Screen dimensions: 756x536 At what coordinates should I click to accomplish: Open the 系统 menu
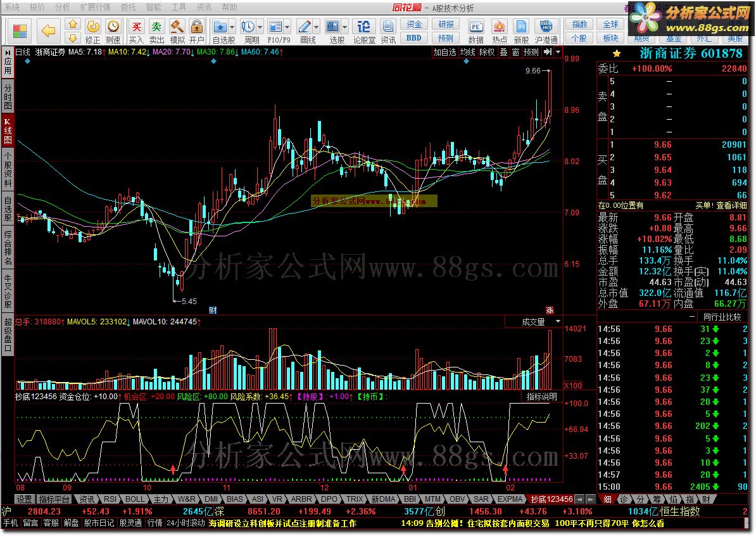click(12, 7)
